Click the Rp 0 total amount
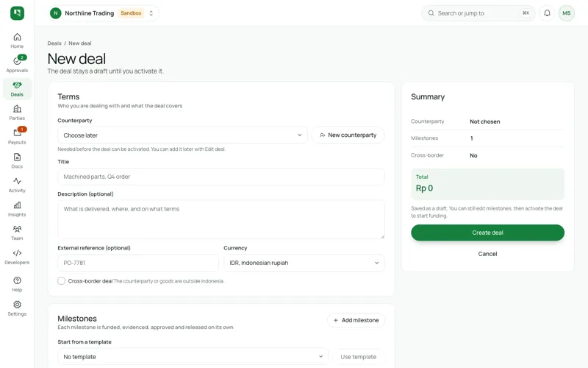This screenshot has height=368, width=588. (424, 188)
